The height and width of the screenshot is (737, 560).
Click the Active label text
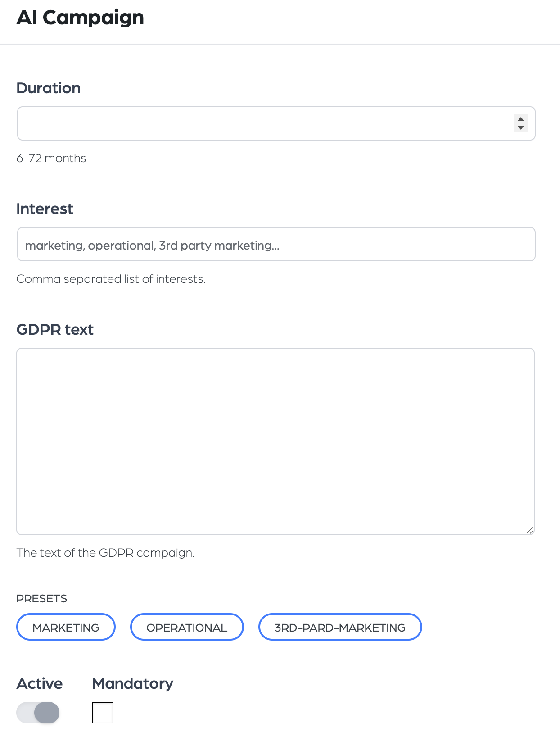(40, 683)
